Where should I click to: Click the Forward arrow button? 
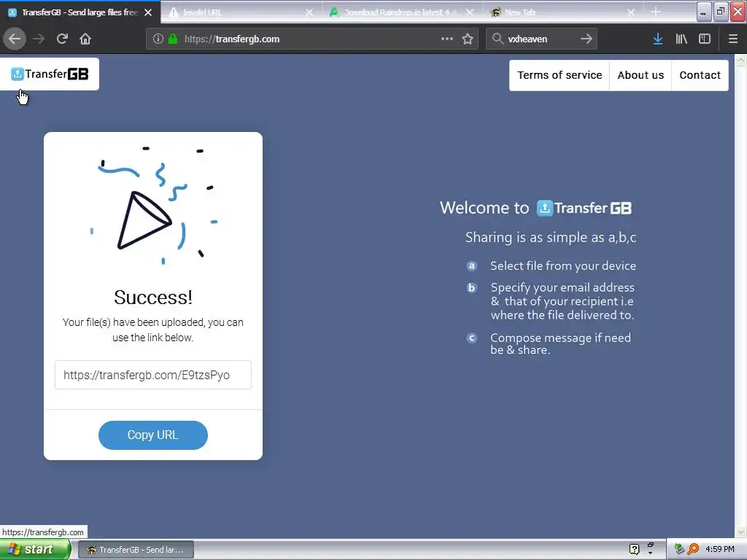pos(39,39)
